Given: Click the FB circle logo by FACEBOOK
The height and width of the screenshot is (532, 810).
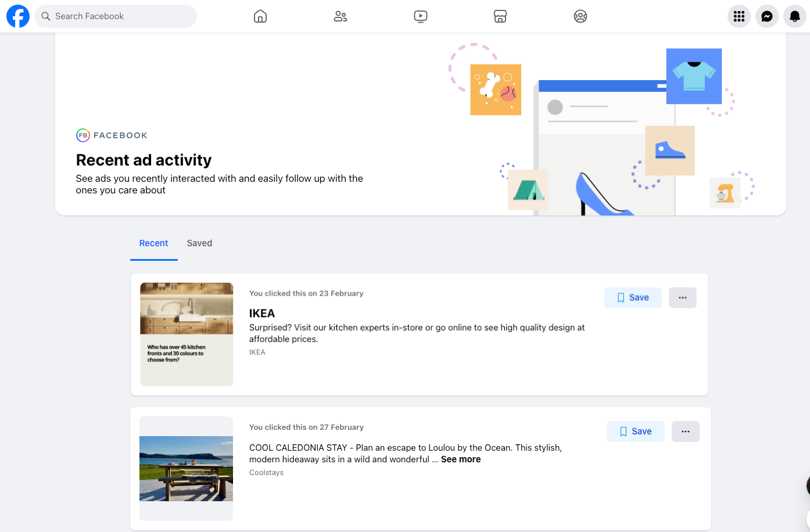Looking at the screenshot, I should click(x=83, y=135).
